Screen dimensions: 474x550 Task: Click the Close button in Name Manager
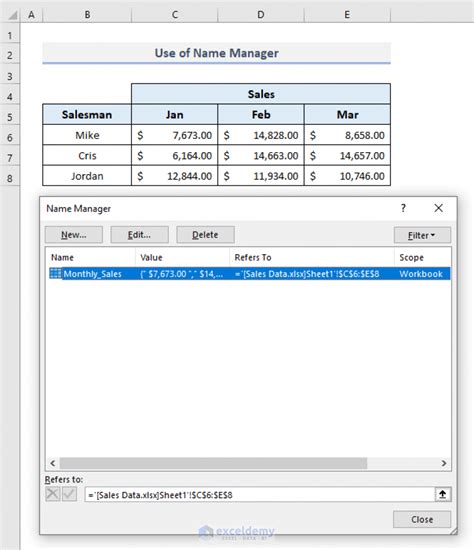pos(422,519)
